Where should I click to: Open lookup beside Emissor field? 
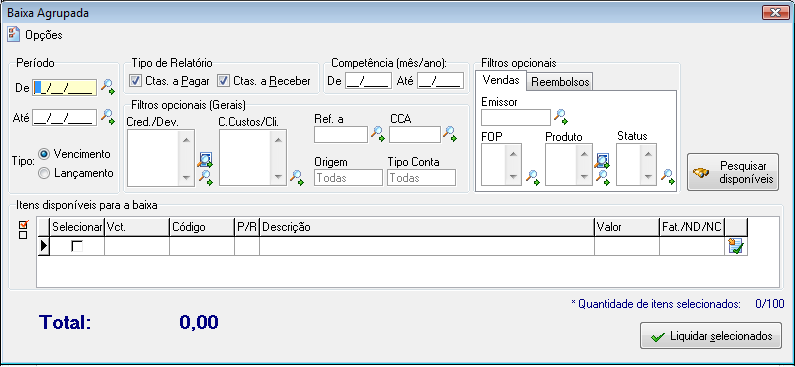point(560,117)
